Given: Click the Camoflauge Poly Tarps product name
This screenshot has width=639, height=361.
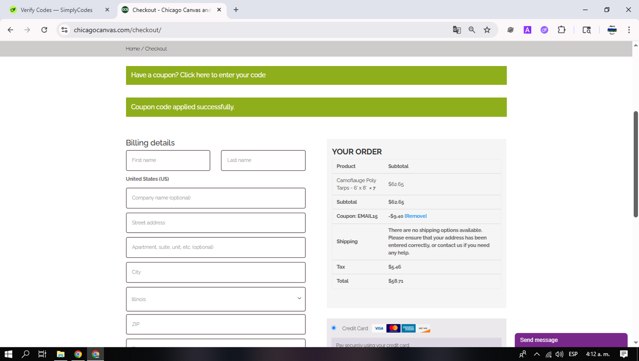Looking at the screenshot, I should [x=356, y=184].
